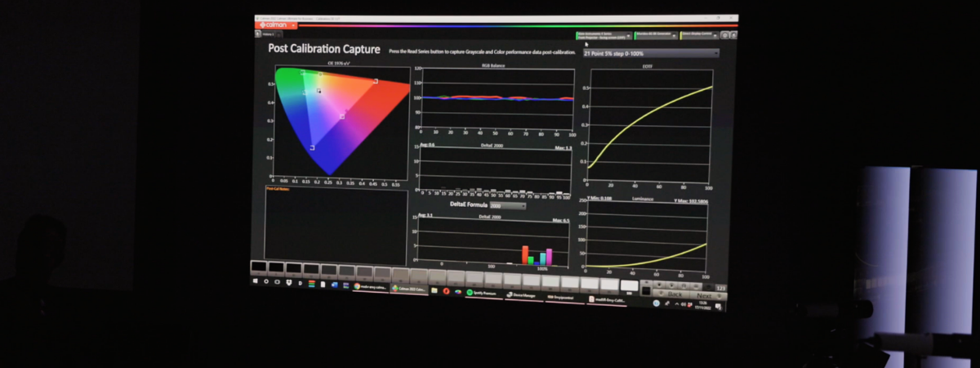Viewport: 980px width, 368px height.
Task: Click the Calman settings gear icon
Action: 724,35
